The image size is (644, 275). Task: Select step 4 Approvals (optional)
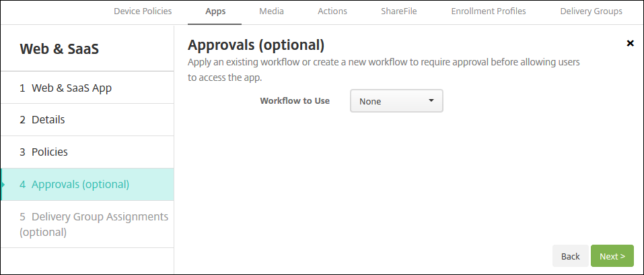tap(87, 184)
